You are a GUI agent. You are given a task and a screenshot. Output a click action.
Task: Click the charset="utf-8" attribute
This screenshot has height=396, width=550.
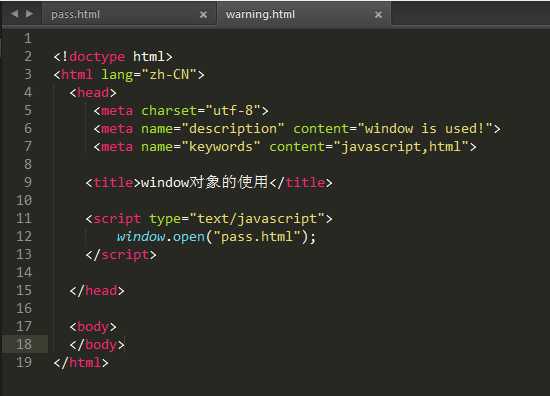coord(201,110)
